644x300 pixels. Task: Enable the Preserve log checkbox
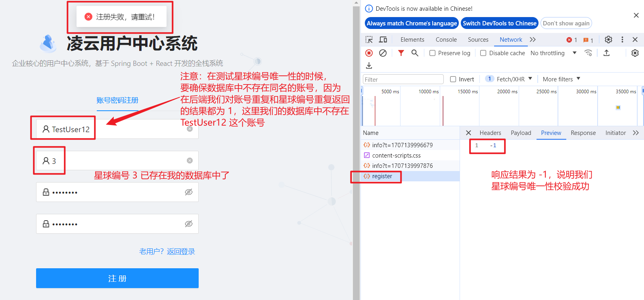433,53
